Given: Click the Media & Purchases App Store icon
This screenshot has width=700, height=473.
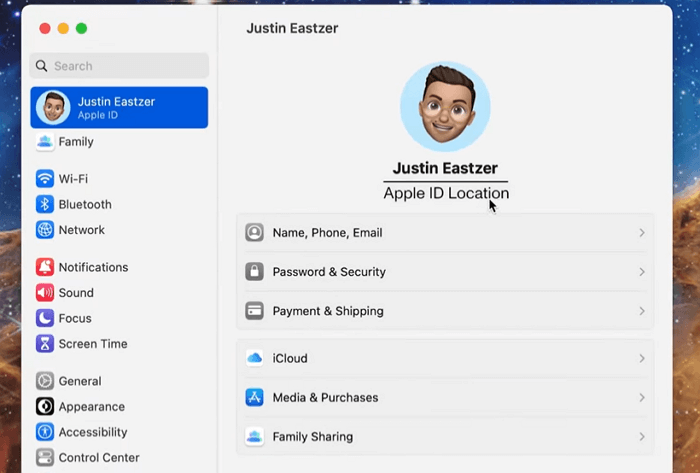Looking at the screenshot, I should 254,397.
